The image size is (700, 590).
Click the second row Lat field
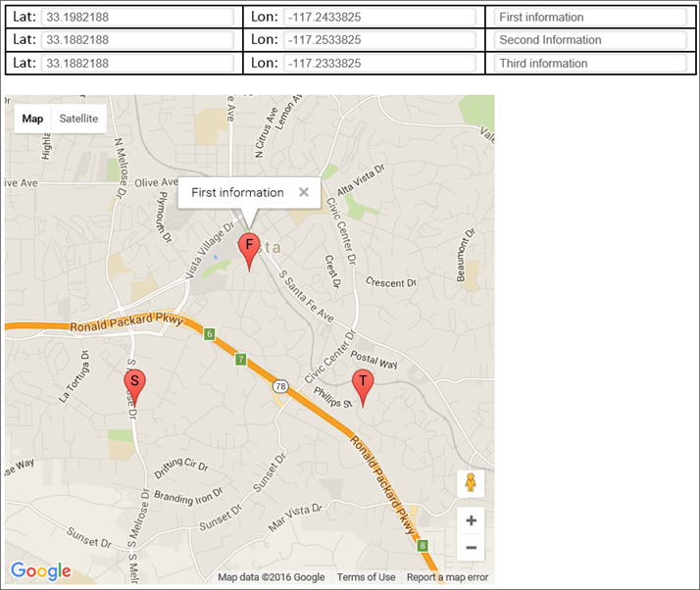point(137,40)
